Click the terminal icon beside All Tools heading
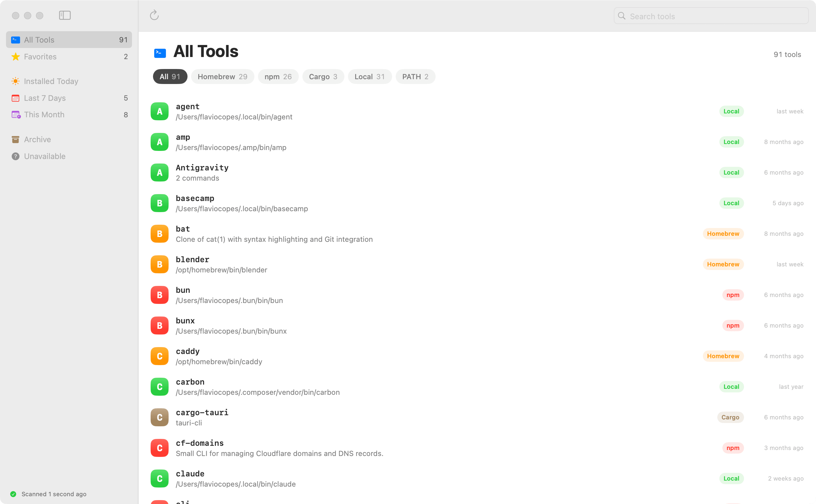The width and height of the screenshot is (816, 504). click(x=160, y=53)
